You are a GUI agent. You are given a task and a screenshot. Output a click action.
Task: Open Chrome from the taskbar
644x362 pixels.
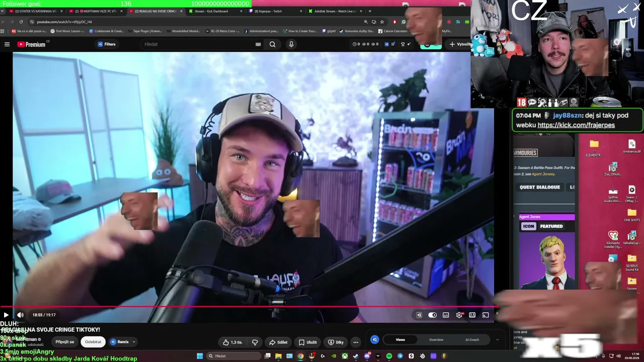[300, 356]
